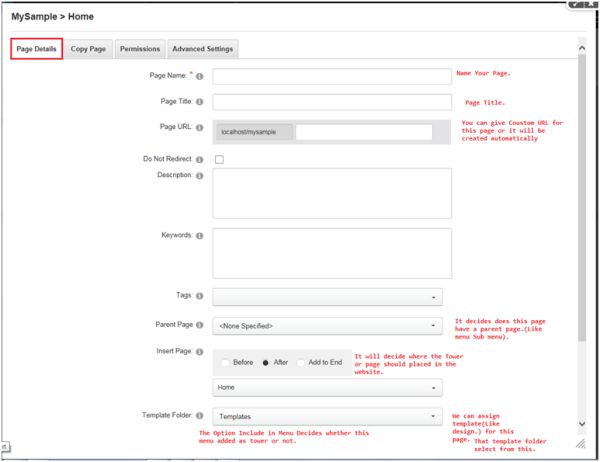
Task: Click the vertical scrollbar thumb
Action: click(582, 197)
